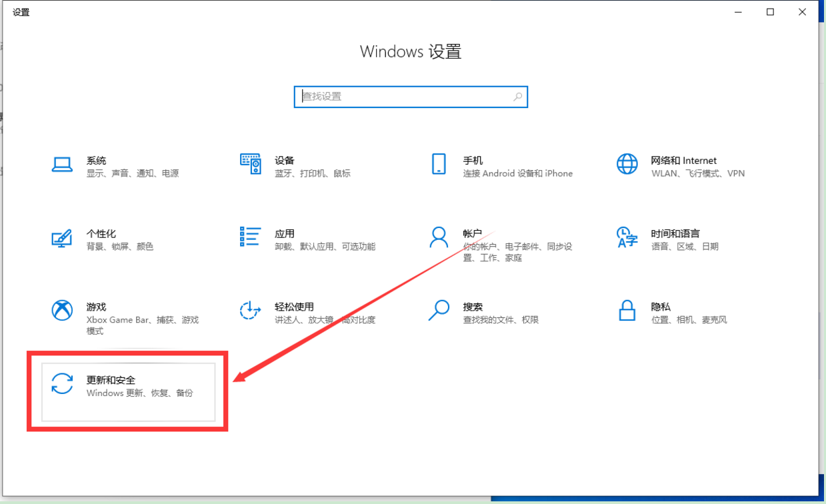Select the 个性化 heading text

coord(101,234)
